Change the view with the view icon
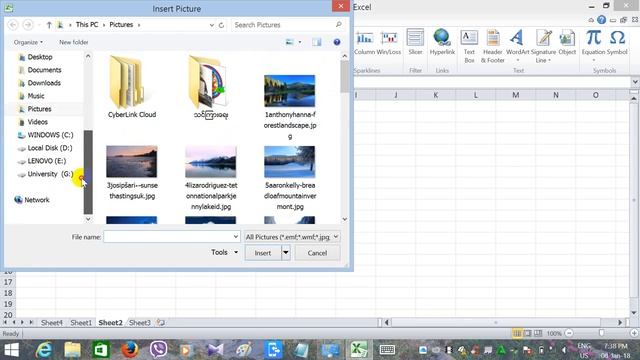The image size is (640, 360). pos(289,42)
